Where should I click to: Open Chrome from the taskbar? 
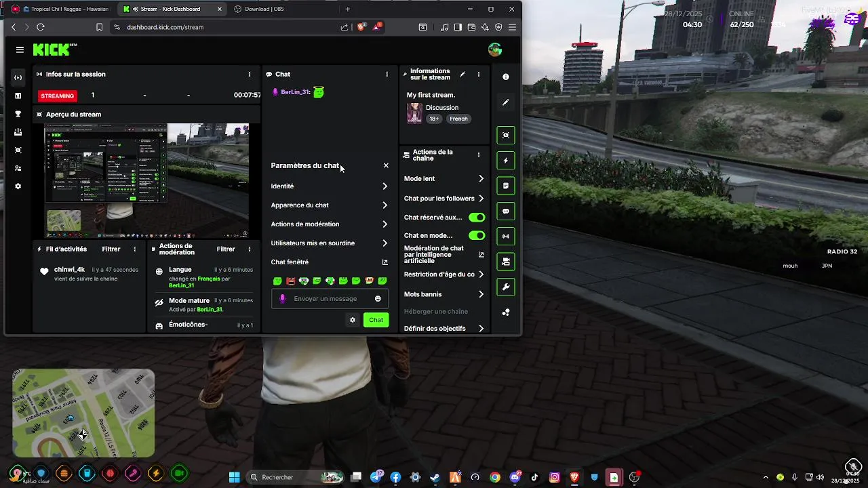495,477
